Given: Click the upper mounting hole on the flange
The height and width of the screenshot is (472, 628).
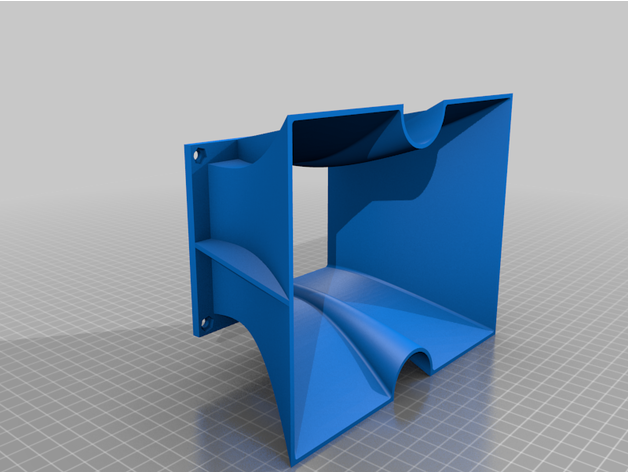Looking at the screenshot, I should tap(197, 155).
